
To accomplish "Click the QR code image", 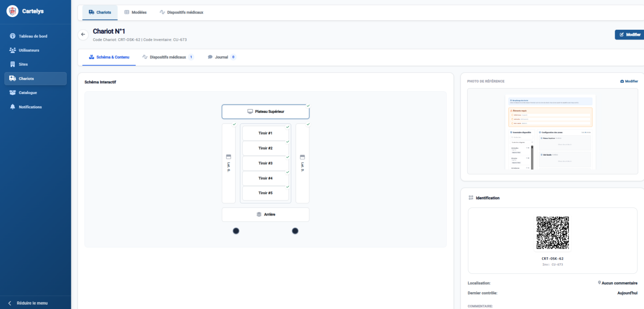I will pos(553,233).
